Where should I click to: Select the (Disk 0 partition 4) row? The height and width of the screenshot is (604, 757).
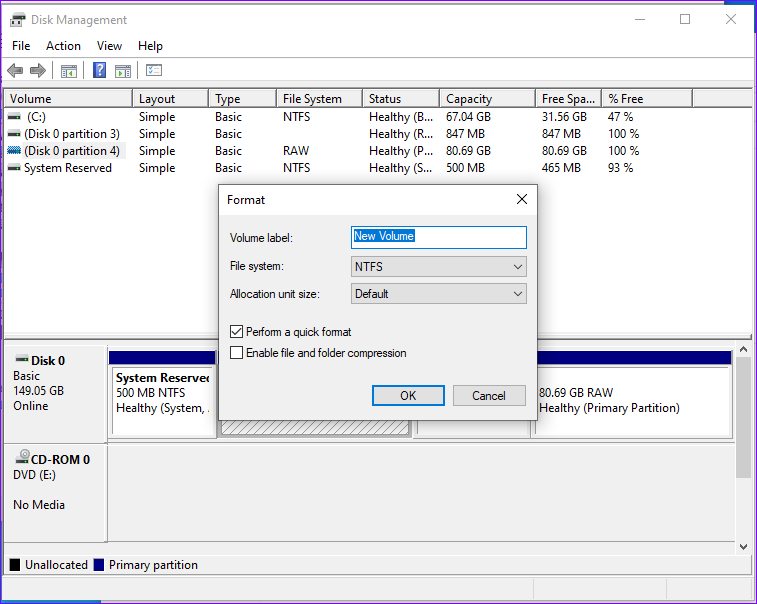(x=72, y=151)
